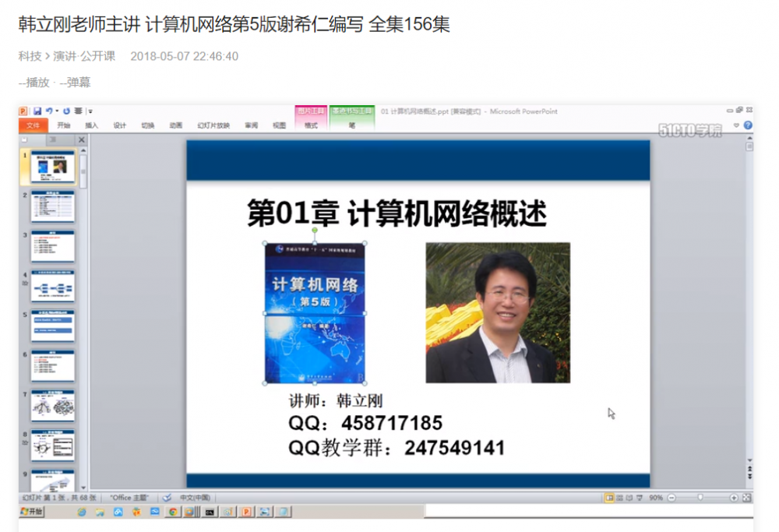Undo the last action via the Undo icon
Image resolution: width=779 pixels, height=532 pixels.
[x=50, y=111]
